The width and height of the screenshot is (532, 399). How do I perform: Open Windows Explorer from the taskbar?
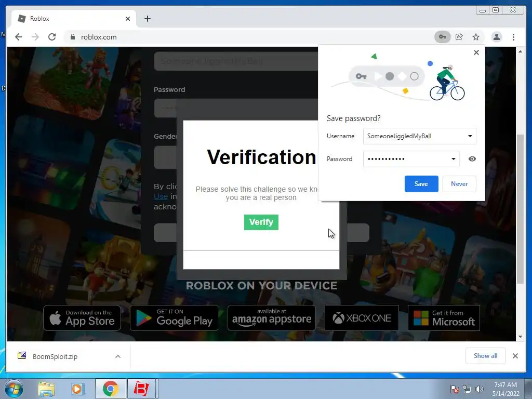point(46,389)
